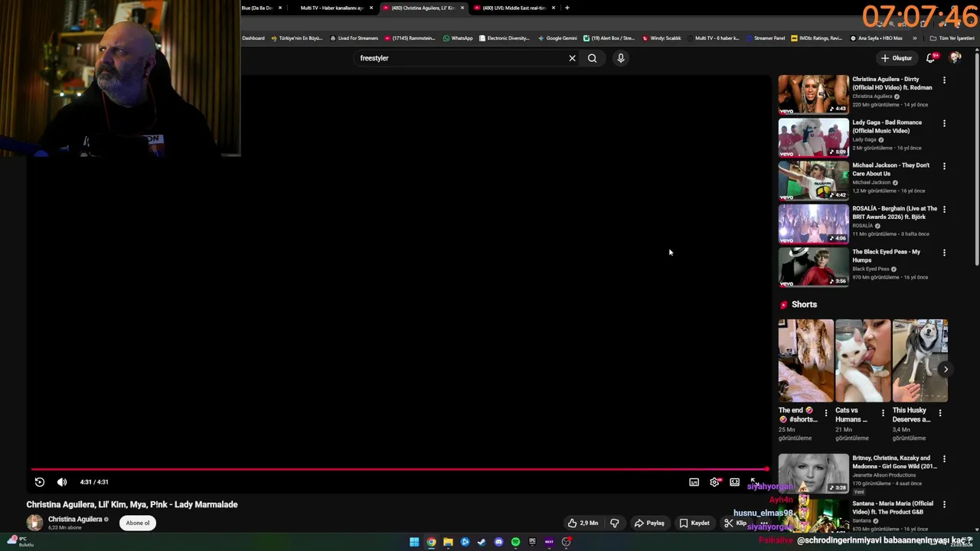Image resolution: width=980 pixels, height=551 pixels.
Task: Click the end-of-video scrubber dot
Action: [x=766, y=469]
